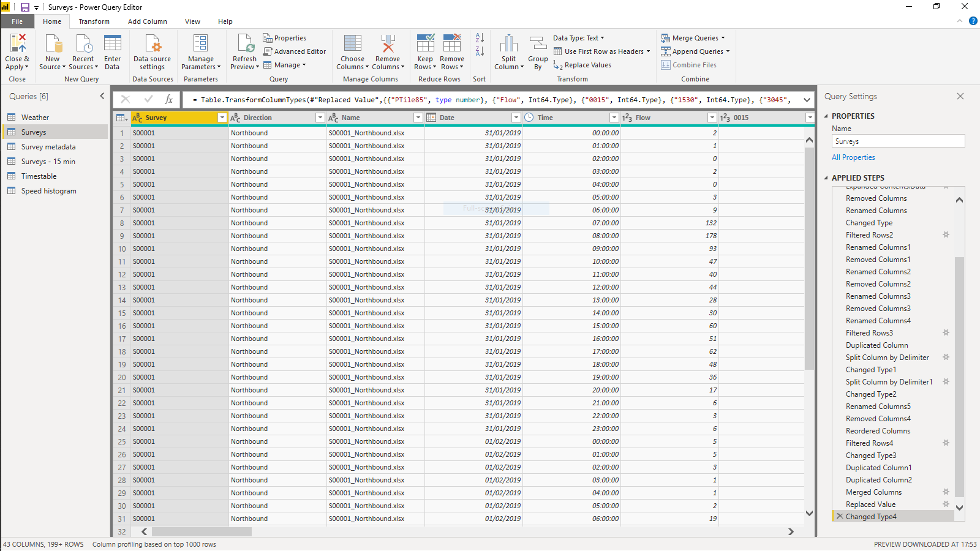Viewport: 980px width, 551px height.
Task: Open the File menu
Action: point(17,21)
